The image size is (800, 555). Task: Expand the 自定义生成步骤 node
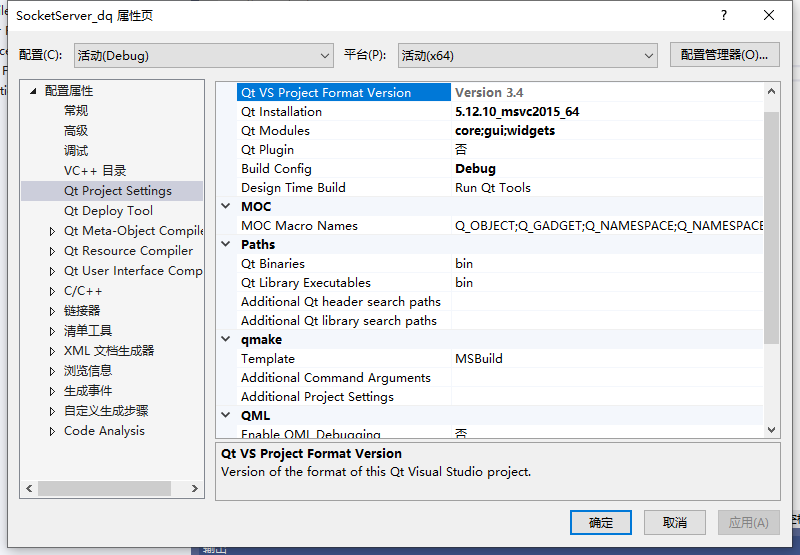[x=52, y=411]
